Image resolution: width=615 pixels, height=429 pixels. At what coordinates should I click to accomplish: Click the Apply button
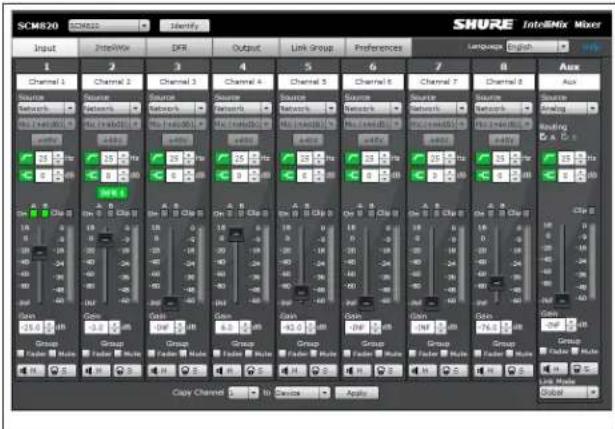[357, 393]
